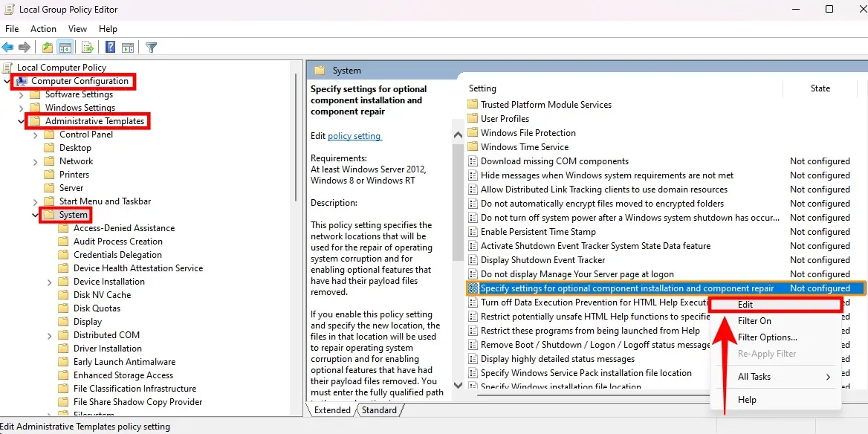Toggle the Show/Hide Action Pane icon
The image size is (868, 434).
(x=128, y=47)
